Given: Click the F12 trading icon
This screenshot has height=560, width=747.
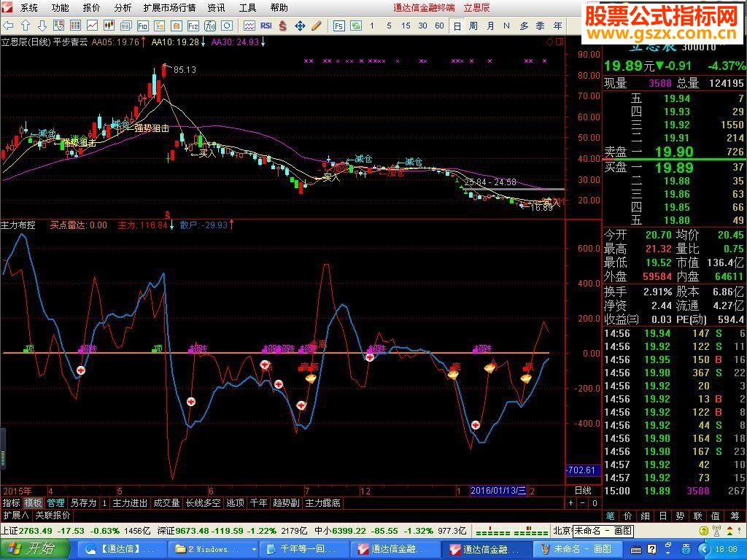Looking at the screenshot, I should (193, 26).
